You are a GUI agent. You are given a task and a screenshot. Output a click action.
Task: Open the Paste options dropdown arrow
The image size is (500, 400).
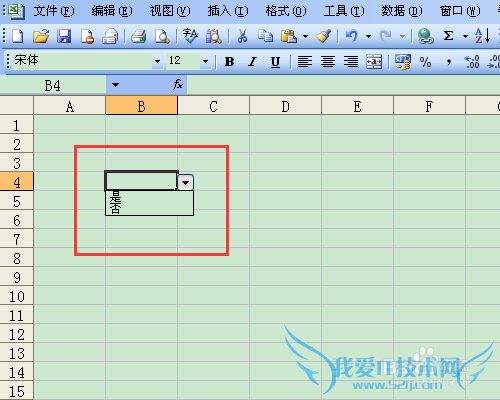306,36
